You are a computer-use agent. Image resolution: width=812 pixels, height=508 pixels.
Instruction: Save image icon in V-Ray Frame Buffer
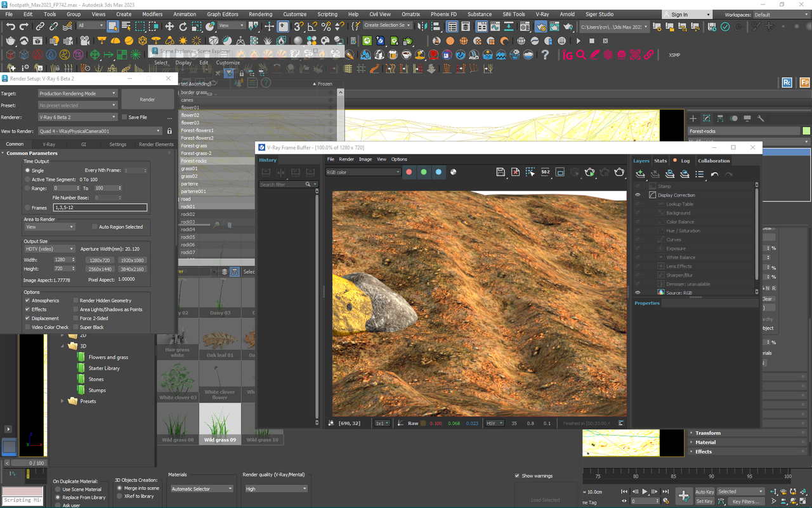(501, 172)
